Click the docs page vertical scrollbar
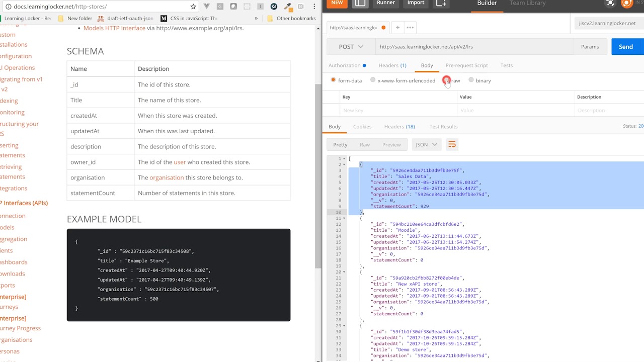This screenshot has height=362, width=644. tap(318, 176)
